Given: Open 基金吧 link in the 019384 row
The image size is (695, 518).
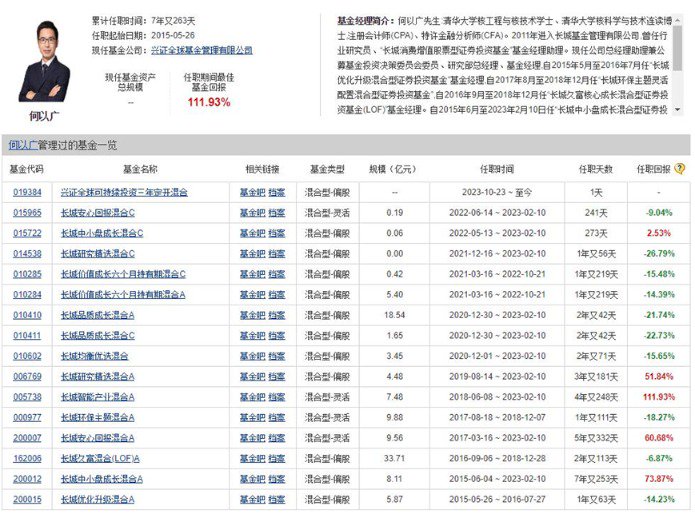Looking at the screenshot, I should coord(252,192).
